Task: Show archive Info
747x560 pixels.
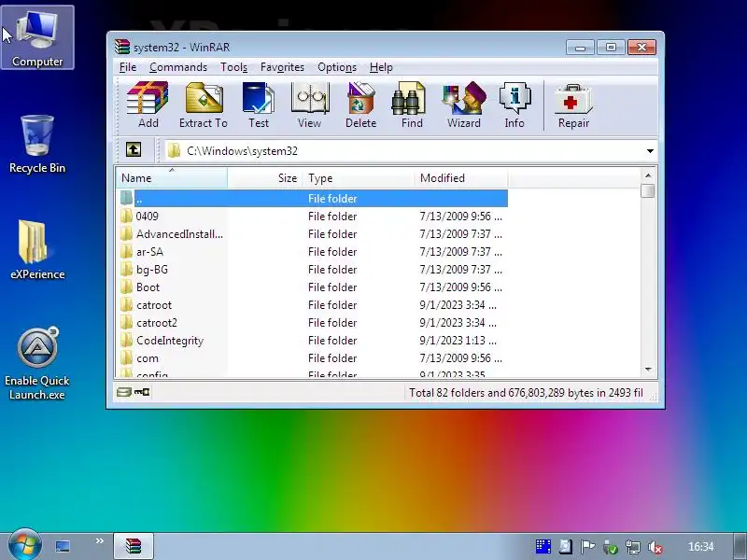Action: coord(514,105)
